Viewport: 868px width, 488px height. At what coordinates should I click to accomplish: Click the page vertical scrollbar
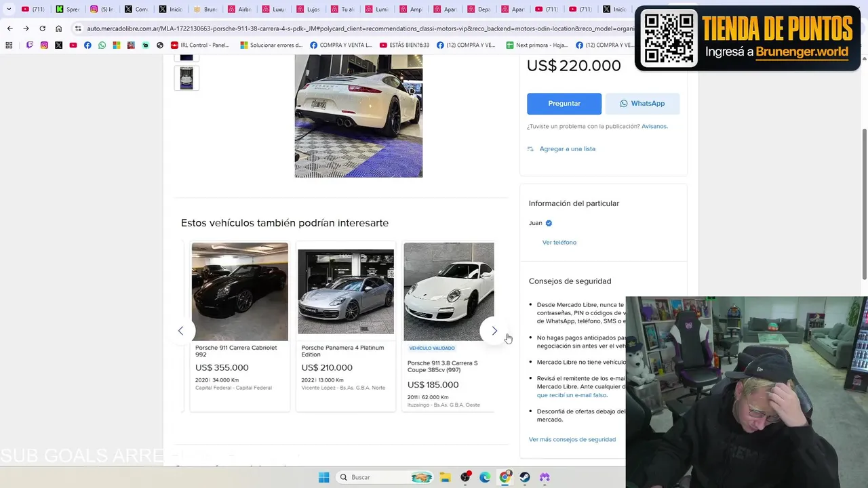[x=864, y=203]
